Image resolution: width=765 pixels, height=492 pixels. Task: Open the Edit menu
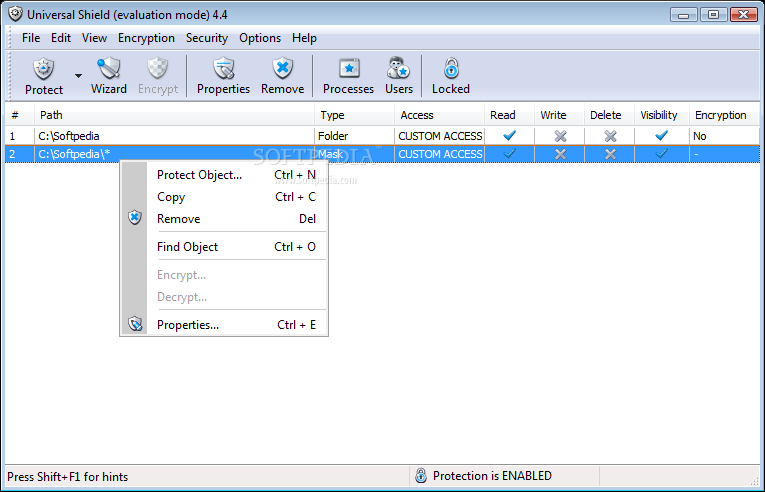pos(61,38)
